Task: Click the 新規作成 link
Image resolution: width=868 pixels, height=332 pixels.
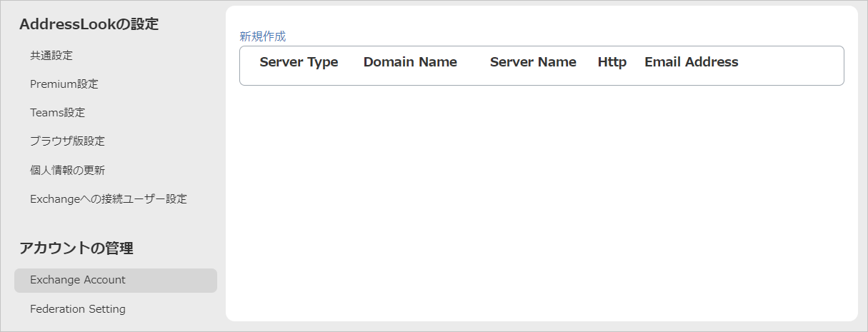Action: pyautogui.click(x=262, y=36)
